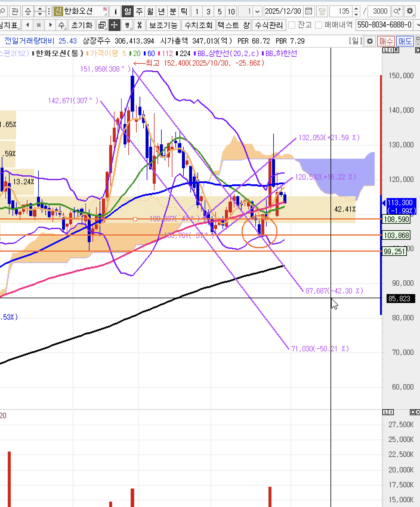420x507 pixels.
Task: Click the red 매수 buy button
Action: click(x=386, y=41)
